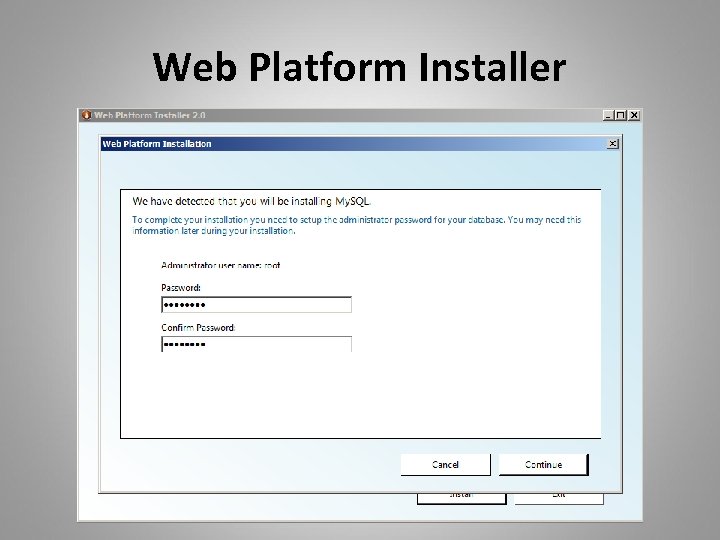720x540 pixels.
Task: Click the Continue button
Action: point(543,465)
